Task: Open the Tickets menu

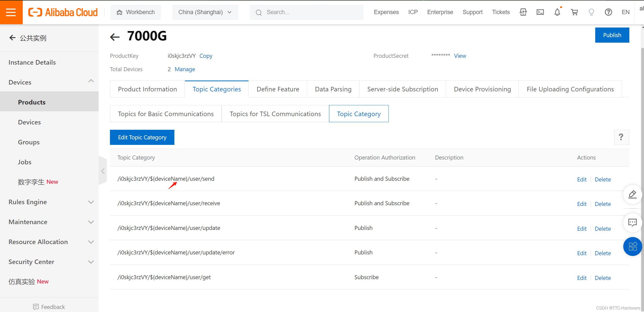Action: (x=501, y=12)
